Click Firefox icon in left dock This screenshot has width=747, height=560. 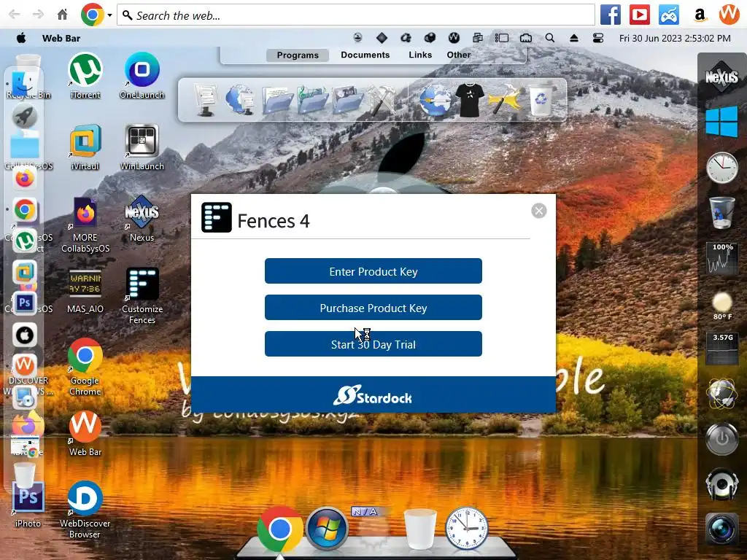24,178
